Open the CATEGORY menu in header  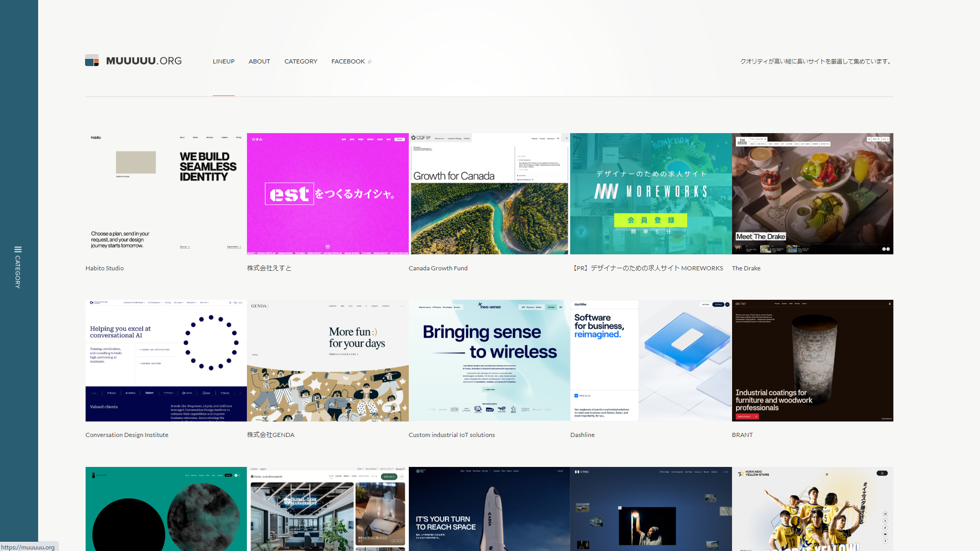pos(301,61)
